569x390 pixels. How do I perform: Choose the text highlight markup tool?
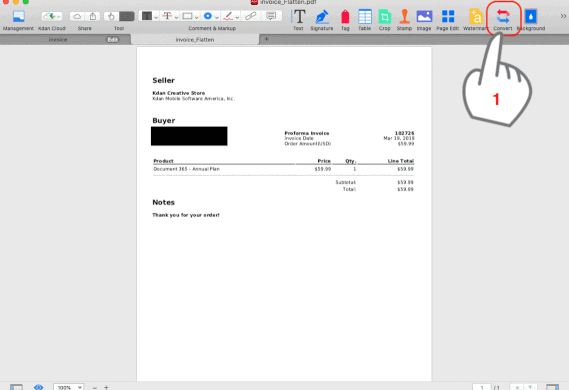pyautogui.click(x=147, y=16)
